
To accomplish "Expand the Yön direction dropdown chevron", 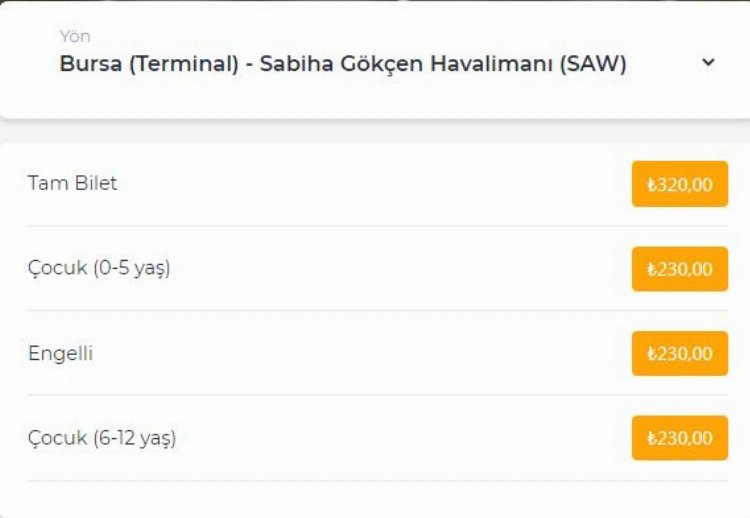I will 708,62.
